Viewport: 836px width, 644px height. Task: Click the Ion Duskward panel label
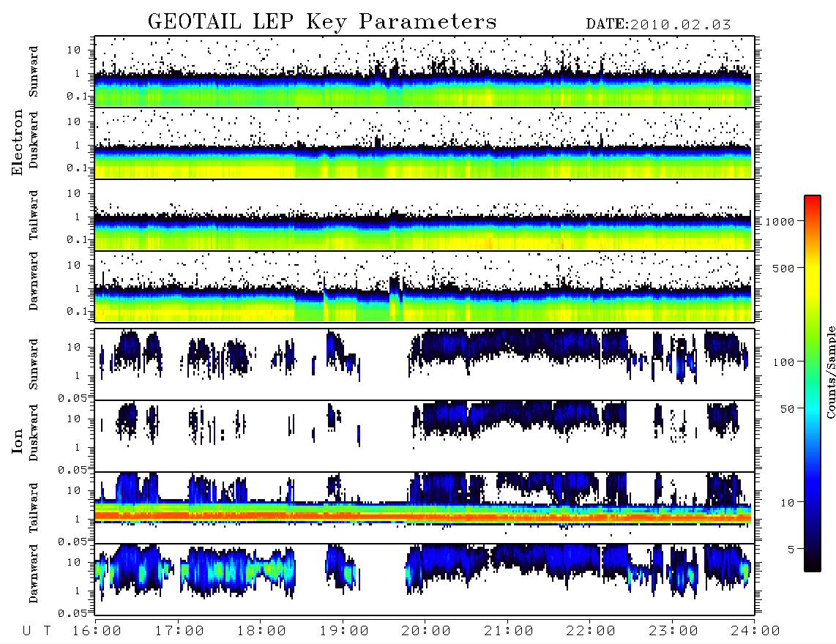(34, 433)
